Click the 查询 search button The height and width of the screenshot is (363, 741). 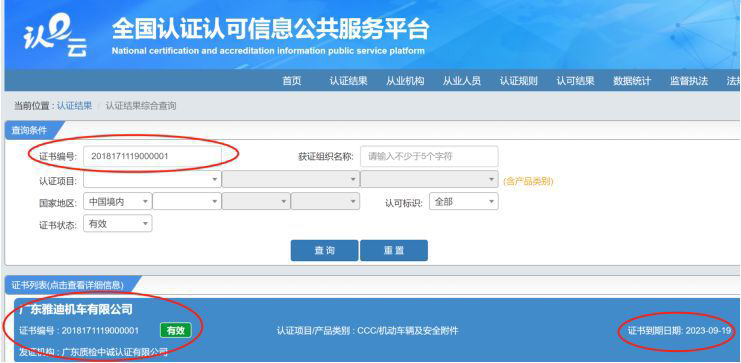point(324,251)
